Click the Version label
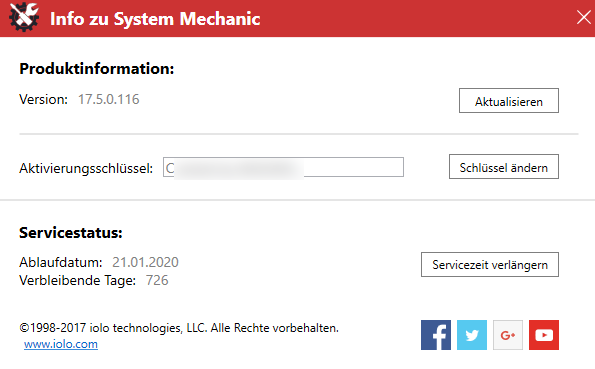595x369 pixels. (x=43, y=99)
